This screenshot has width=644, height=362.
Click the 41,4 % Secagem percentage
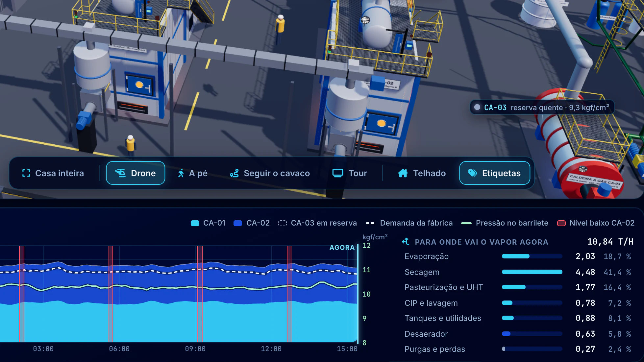pyautogui.click(x=617, y=272)
